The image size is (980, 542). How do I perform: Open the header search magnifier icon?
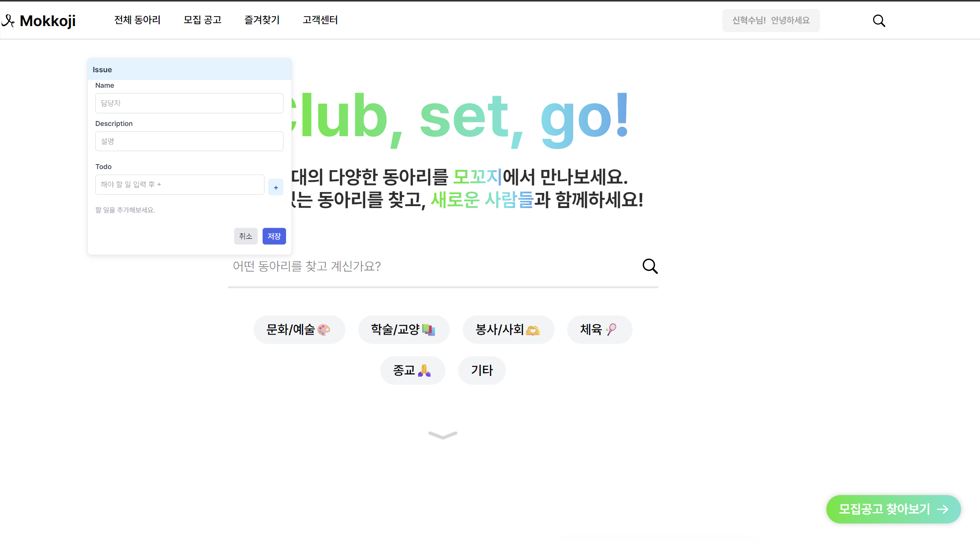point(879,20)
